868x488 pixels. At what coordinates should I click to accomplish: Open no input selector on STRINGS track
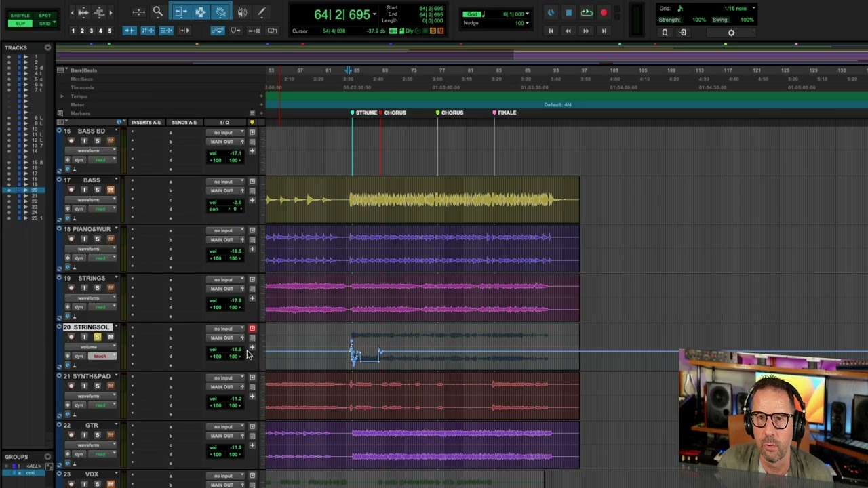pyautogui.click(x=225, y=280)
